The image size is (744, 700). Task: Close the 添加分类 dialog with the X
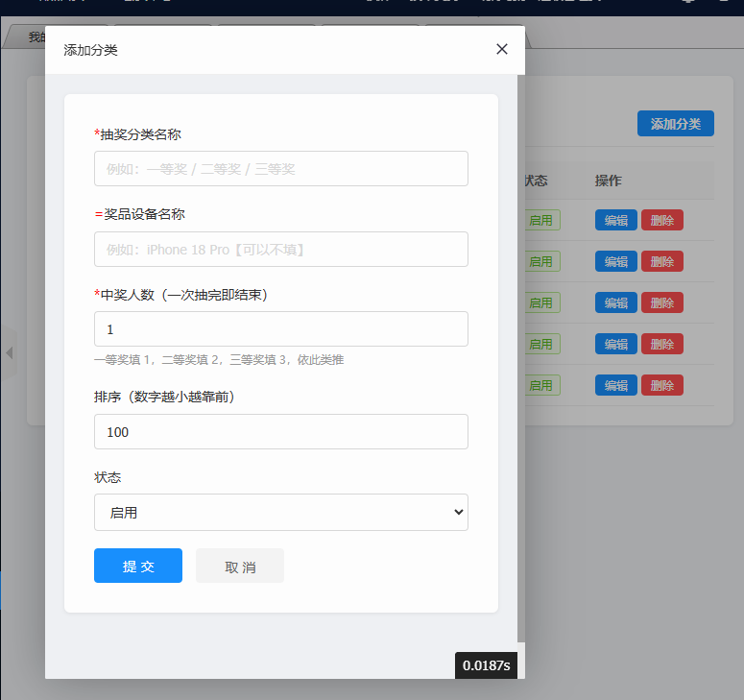[x=501, y=49]
